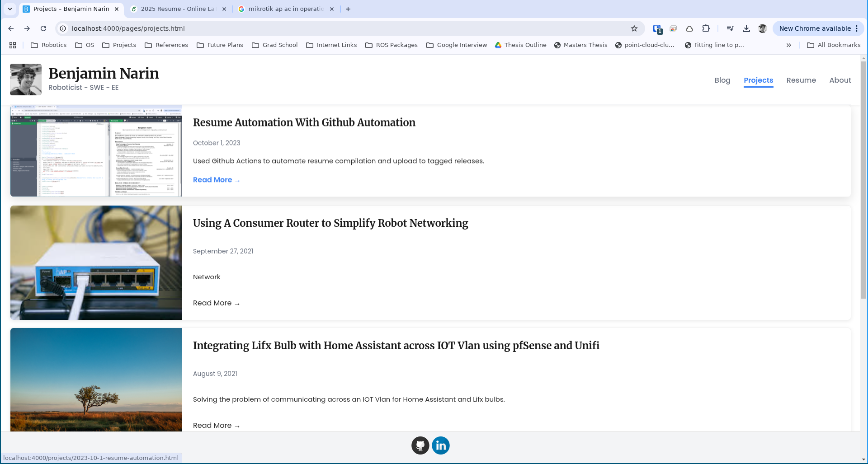Screen dimensions: 868x464
Task: Open the media controls toolbar icon
Action: click(730, 28)
